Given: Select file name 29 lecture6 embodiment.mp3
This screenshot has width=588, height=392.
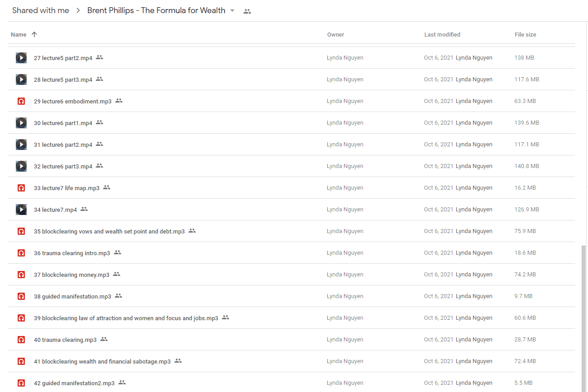Looking at the screenshot, I should point(73,102).
